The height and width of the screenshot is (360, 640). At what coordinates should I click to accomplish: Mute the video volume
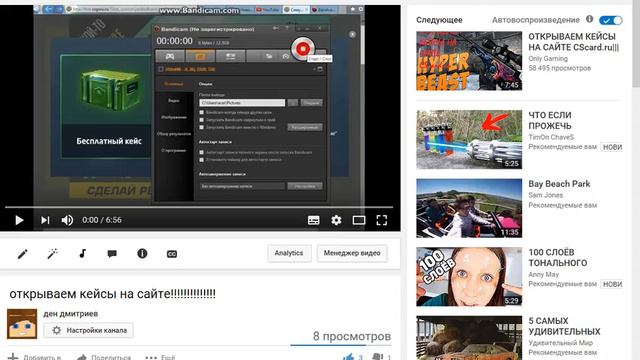(67, 220)
